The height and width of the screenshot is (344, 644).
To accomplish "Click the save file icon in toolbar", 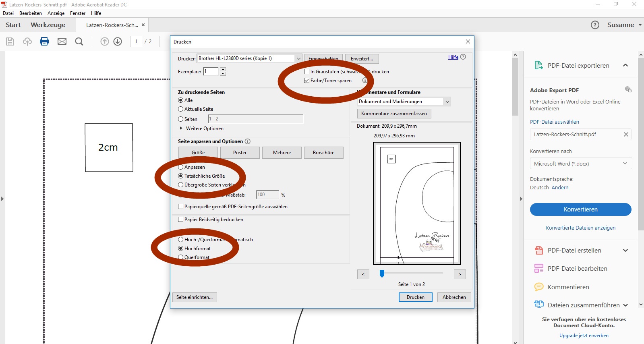I will pyautogui.click(x=10, y=41).
